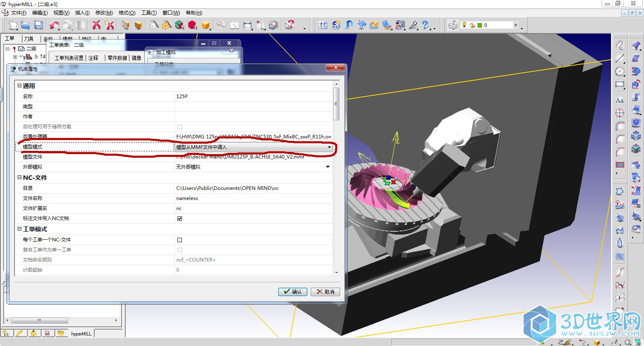Viewport: 644px width, 346px height.
Task: Open the 插入(I) menu
Action: [82, 13]
